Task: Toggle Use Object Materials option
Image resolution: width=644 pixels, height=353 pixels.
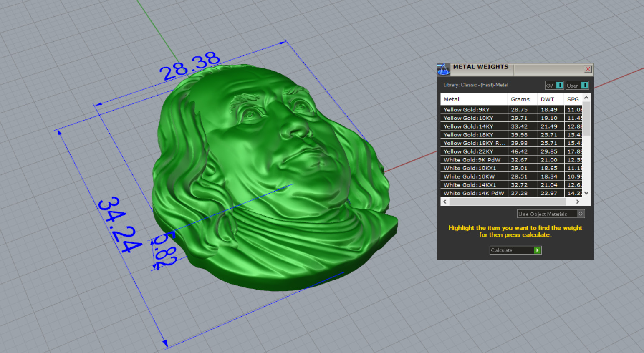Action: tap(551, 214)
